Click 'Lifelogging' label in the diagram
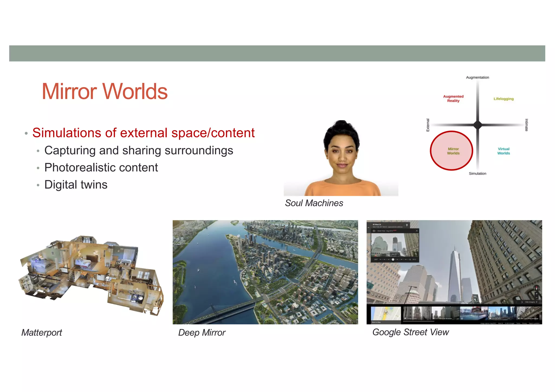 (x=504, y=99)
